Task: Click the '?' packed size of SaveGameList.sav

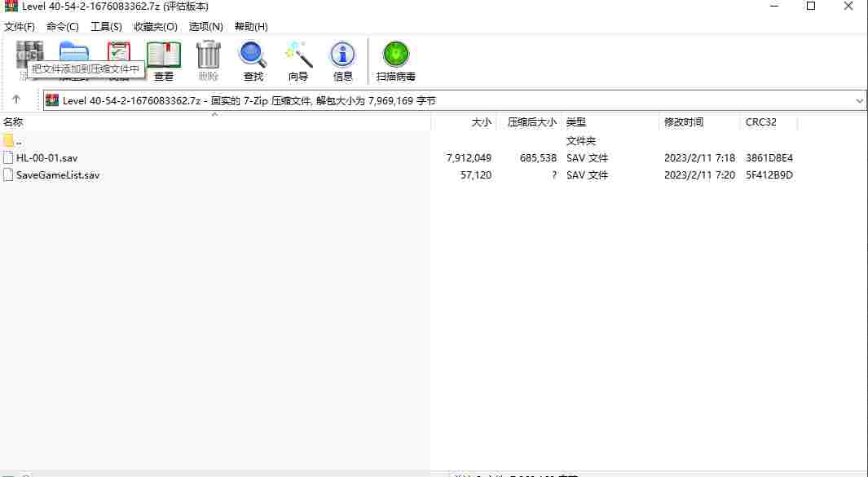Action: [554, 175]
